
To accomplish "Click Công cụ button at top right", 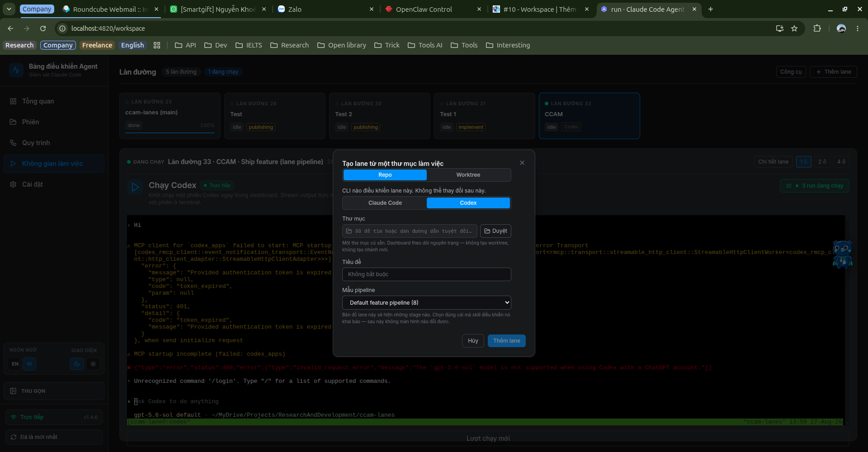I will 791,72.
